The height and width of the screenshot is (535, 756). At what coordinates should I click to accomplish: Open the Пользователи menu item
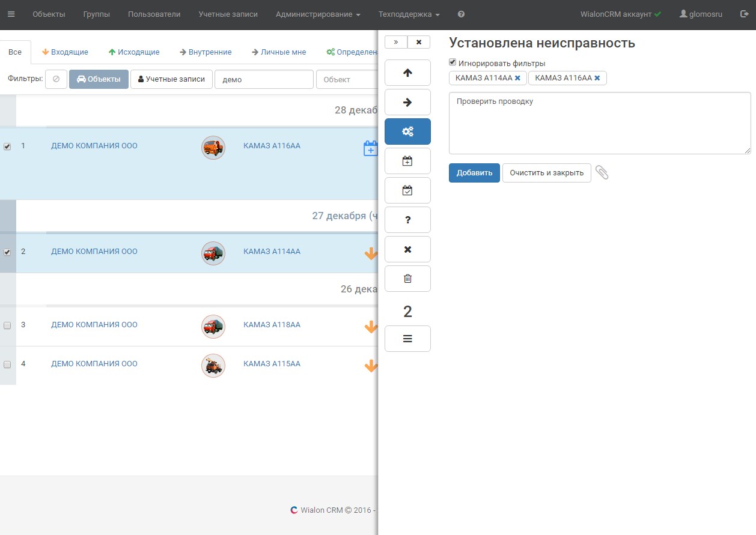pos(154,14)
